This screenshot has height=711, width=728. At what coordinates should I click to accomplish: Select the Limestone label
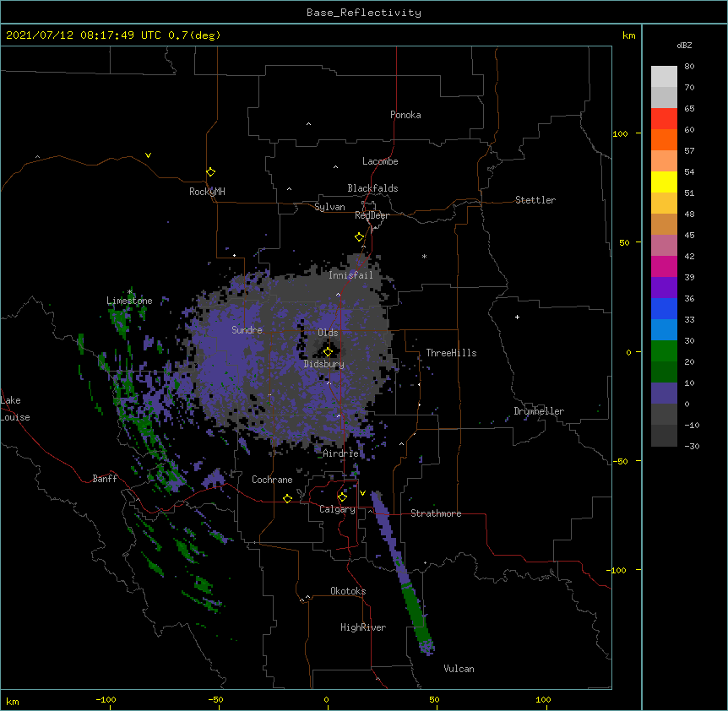pyautogui.click(x=129, y=301)
